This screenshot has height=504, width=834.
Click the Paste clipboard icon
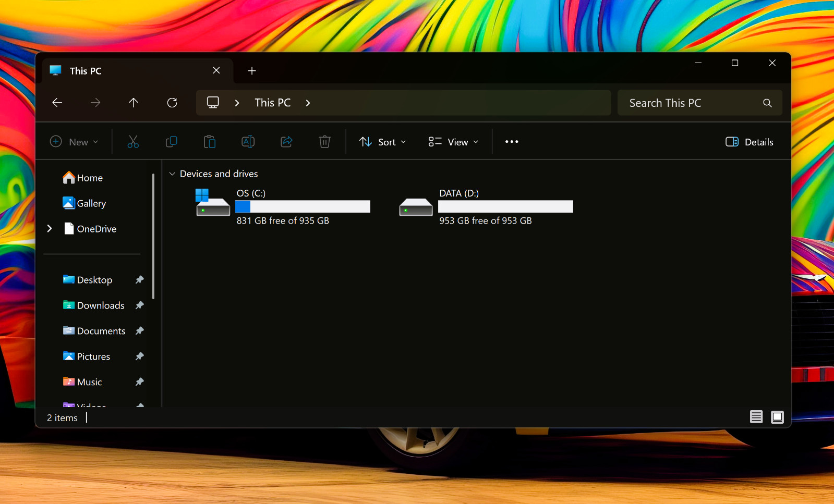(210, 142)
